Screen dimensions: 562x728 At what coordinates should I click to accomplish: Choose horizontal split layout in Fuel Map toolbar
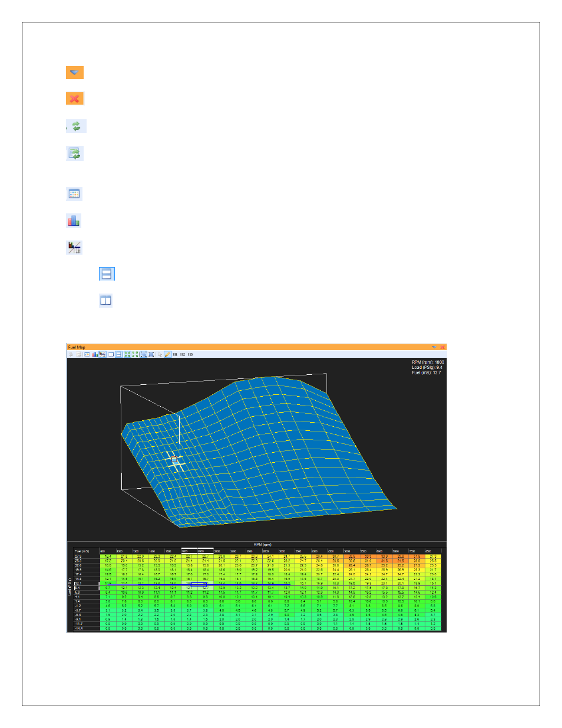pyautogui.click(x=118, y=354)
